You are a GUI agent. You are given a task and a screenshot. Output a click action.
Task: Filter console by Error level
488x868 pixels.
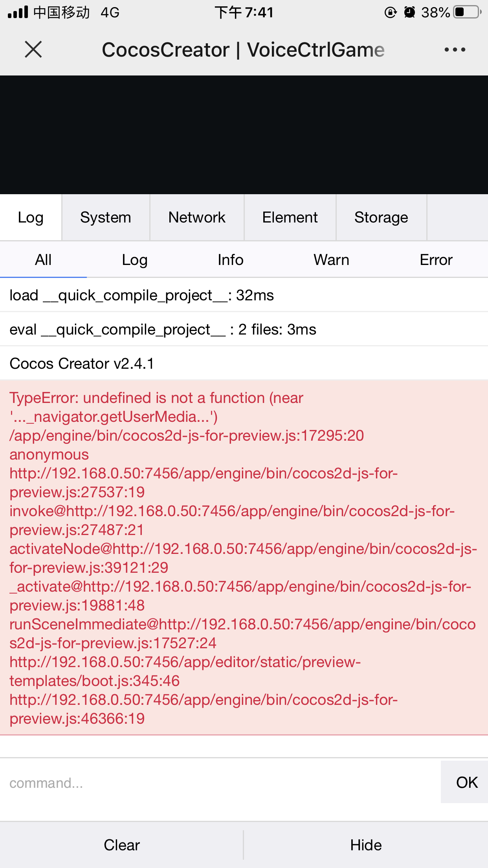coord(436,260)
